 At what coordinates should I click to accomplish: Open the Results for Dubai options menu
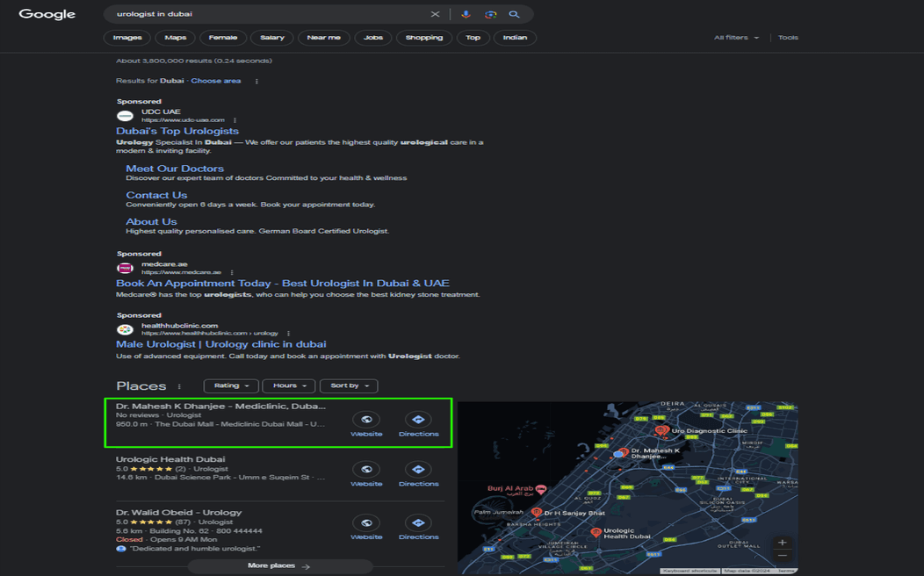tap(256, 82)
